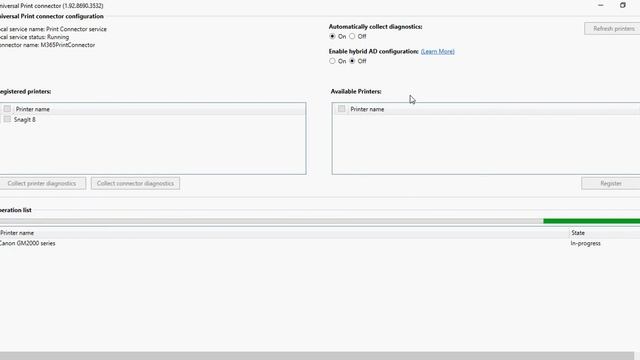Screen dimensions: 640x360
Task: Minimize the Universal Print connector window
Action: coord(600,5)
